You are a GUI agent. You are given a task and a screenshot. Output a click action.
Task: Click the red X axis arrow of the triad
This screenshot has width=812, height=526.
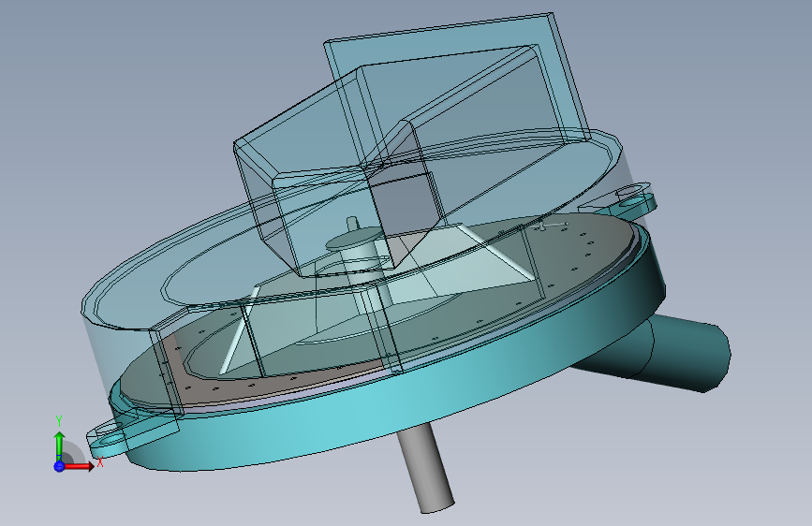80,466
